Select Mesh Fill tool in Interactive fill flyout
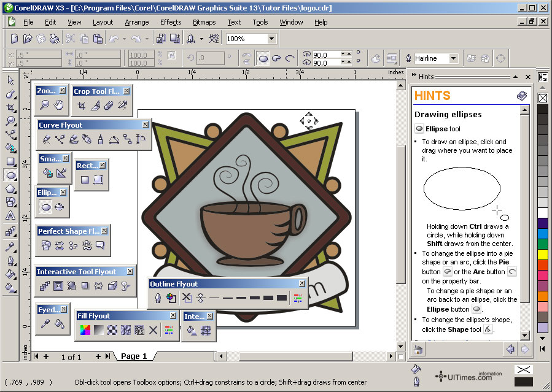 (x=206, y=330)
